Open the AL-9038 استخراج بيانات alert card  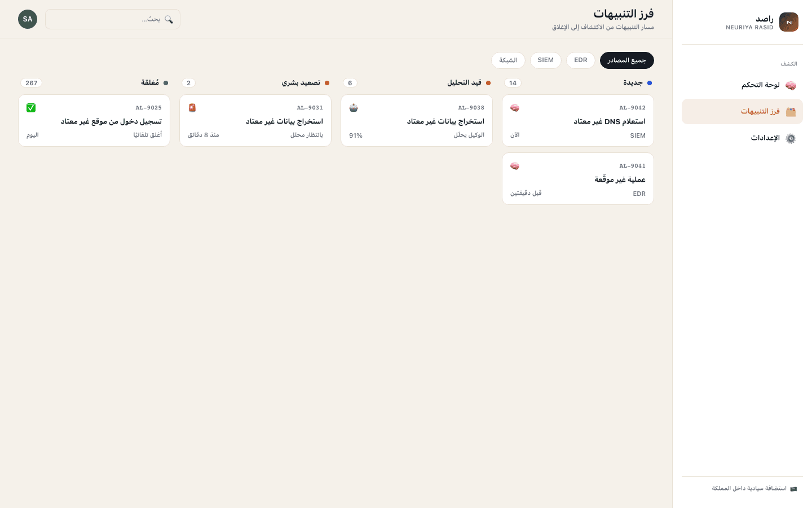coord(417,121)
